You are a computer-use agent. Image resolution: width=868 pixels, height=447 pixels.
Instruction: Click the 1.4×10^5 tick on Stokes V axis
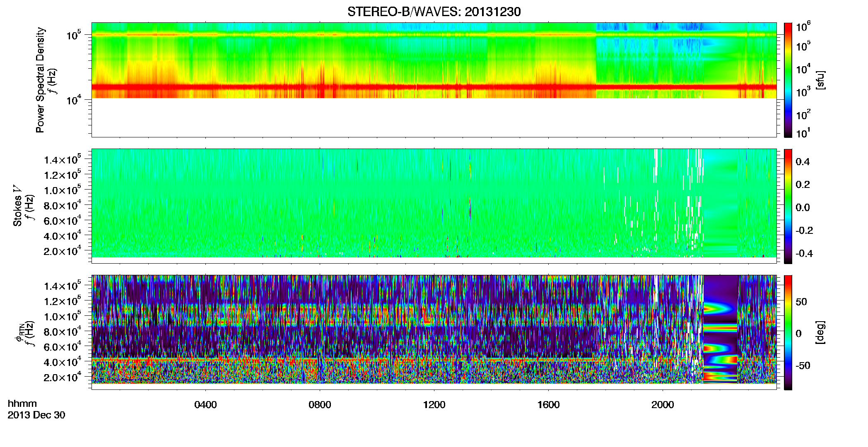click(63, 159)
